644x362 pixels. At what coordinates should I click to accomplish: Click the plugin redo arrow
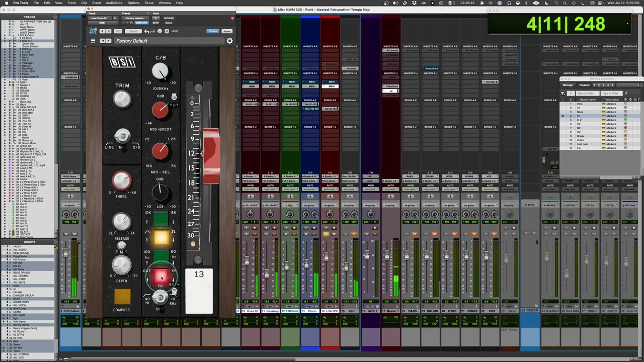(153, 31)
